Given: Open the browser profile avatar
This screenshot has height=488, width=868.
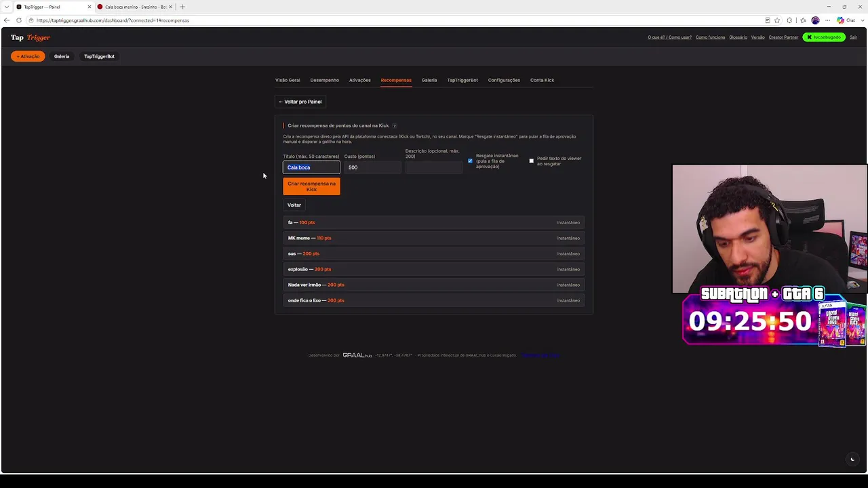Looking at the screenshot, I should (815, 20).
